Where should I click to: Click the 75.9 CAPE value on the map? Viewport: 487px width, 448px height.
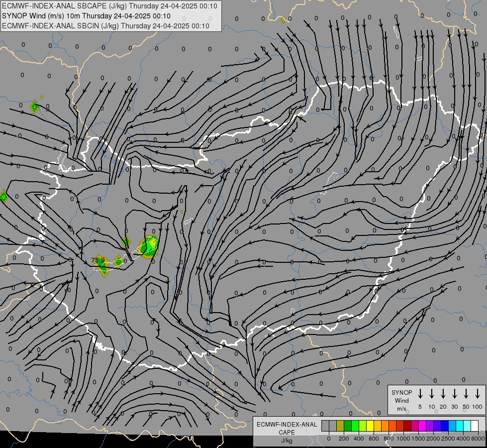(x=98, y=260)
